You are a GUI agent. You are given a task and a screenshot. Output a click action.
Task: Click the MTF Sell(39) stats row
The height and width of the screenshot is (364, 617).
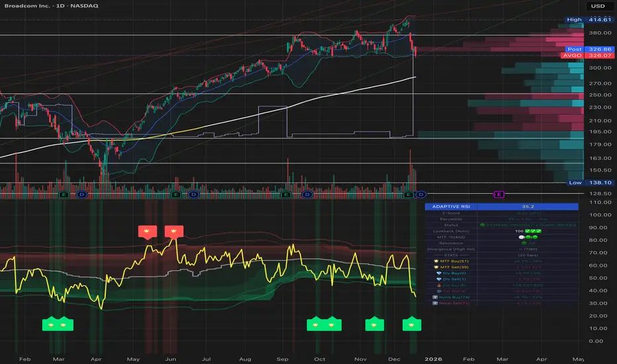(502, 267)
